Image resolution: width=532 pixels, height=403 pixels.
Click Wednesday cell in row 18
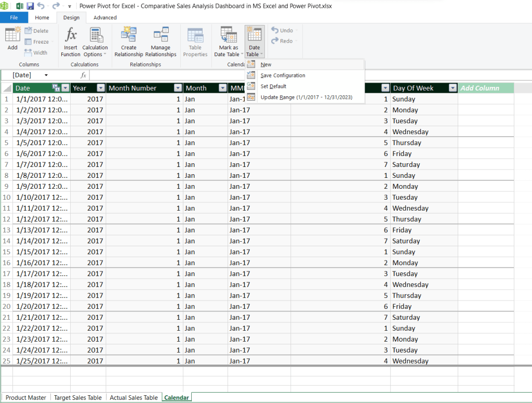coord(424,284)
